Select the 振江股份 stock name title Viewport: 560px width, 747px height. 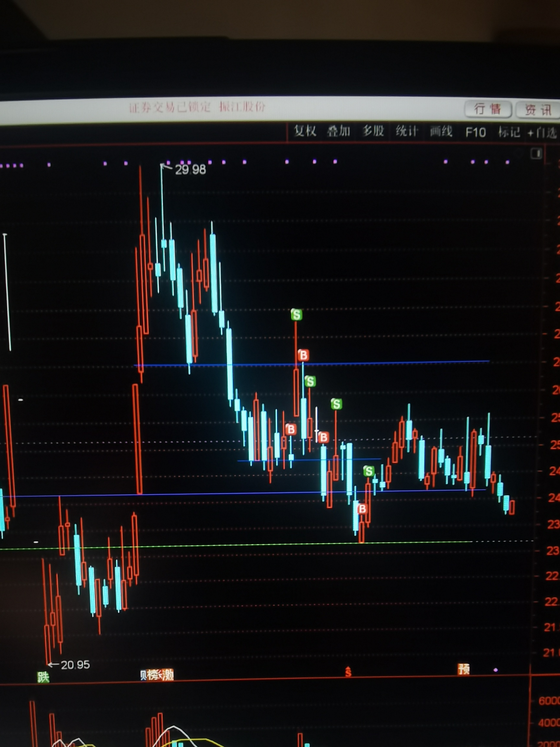pos(242,107)
